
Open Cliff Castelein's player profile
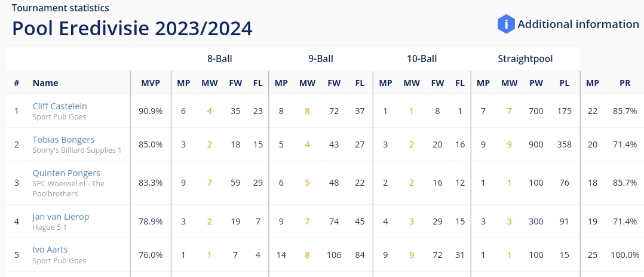click(60, 106)
